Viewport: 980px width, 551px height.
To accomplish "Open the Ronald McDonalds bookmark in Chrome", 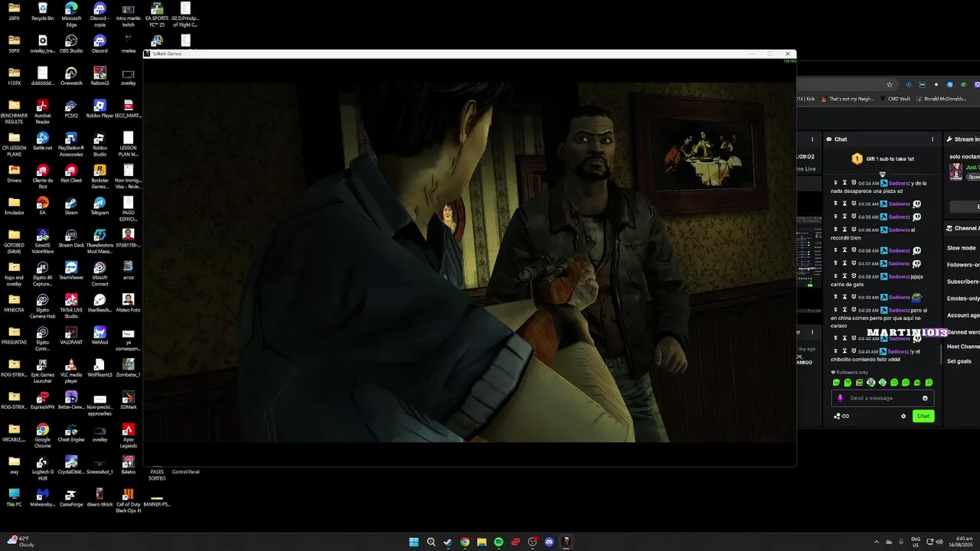I will click(x=942, y=99).
